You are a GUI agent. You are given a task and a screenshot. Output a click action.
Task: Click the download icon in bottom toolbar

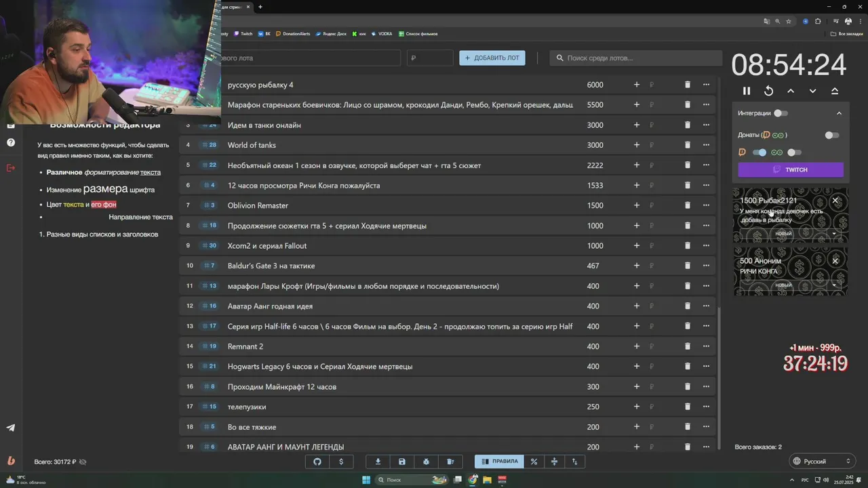tap(378, 462)
